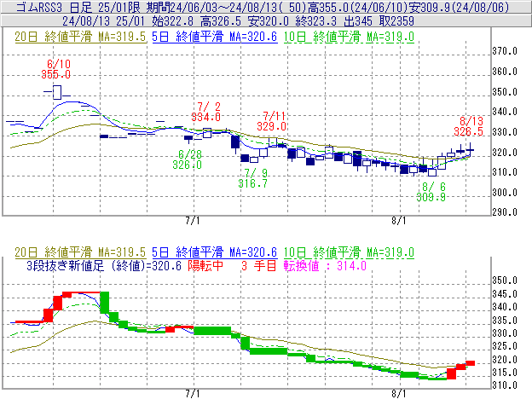
Task: Click the 370.0 price axis label
Action: (x=512, y=51)
